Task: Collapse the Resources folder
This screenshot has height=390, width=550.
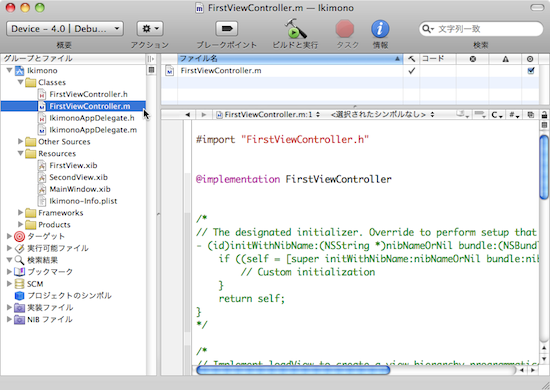Action: click(x=21, y=153)
